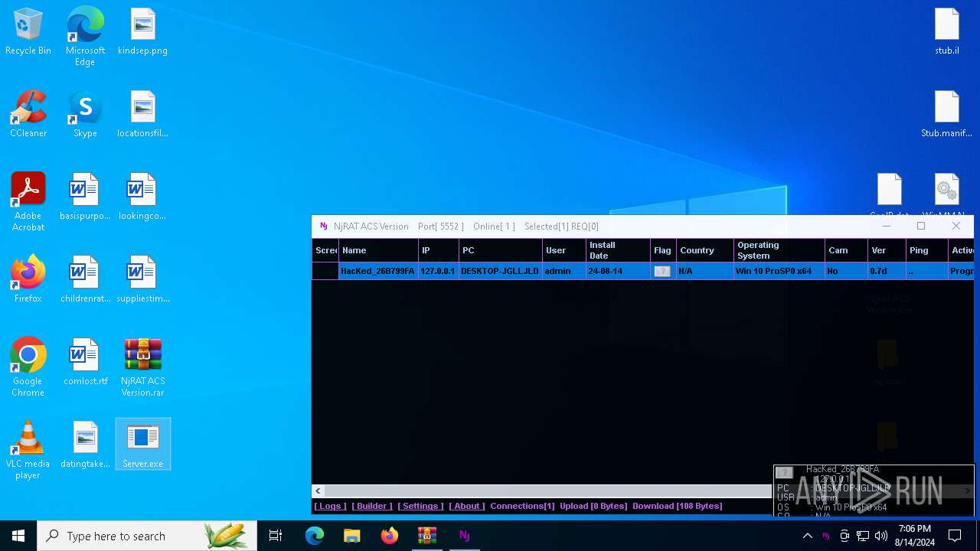
Task: Open the Builder in NjRAT
Action: tap(372, 506)
